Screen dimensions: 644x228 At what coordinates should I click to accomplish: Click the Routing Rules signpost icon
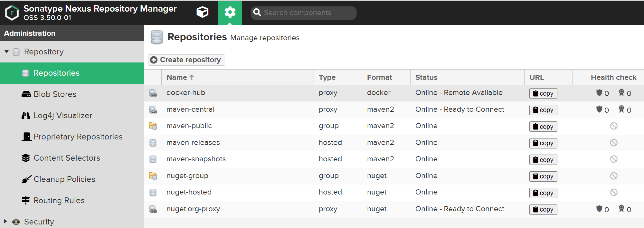pos(26,200)
